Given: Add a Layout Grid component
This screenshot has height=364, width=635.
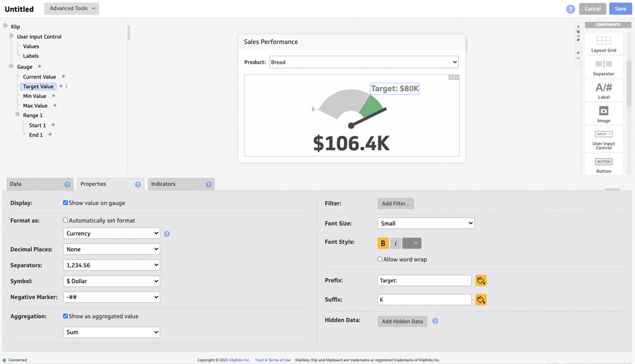Looking at the screenshot, I should click(603, 42).
